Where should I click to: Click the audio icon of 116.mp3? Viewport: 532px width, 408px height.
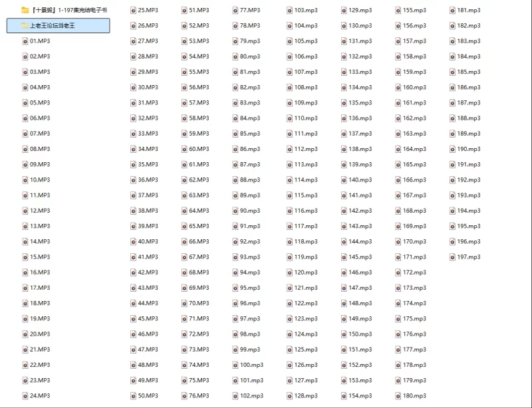289,211
